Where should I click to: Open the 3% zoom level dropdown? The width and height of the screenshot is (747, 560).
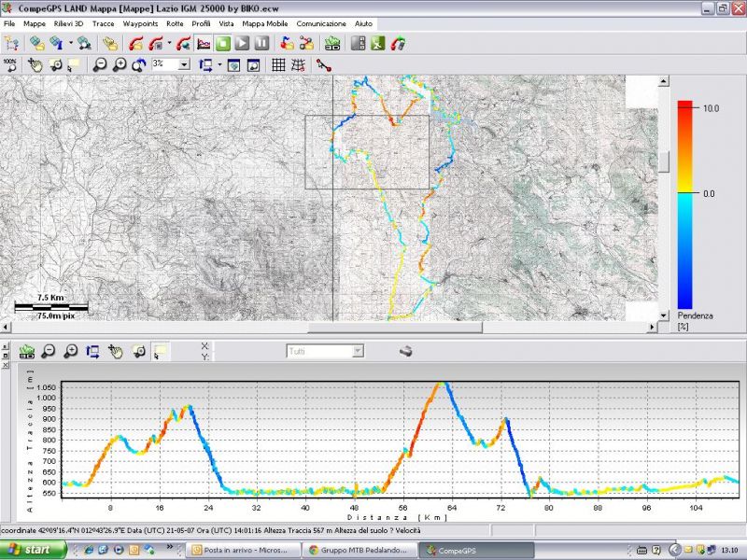(x=184, y=63)
